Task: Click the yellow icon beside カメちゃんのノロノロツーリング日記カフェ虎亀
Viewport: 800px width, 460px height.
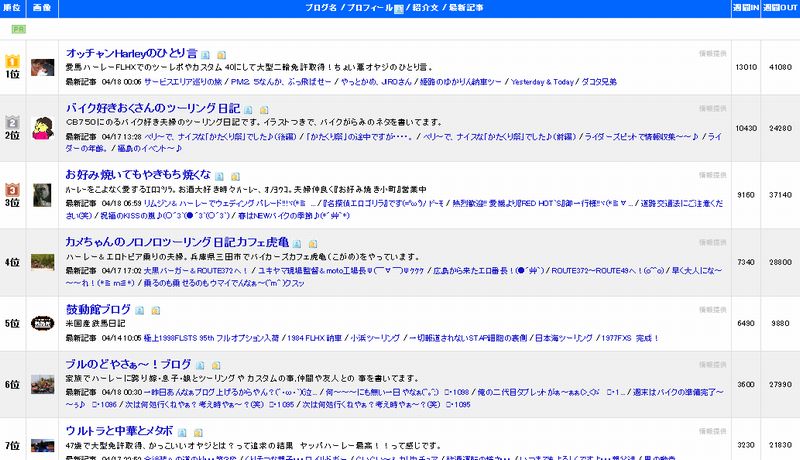Action: (313, 244)
